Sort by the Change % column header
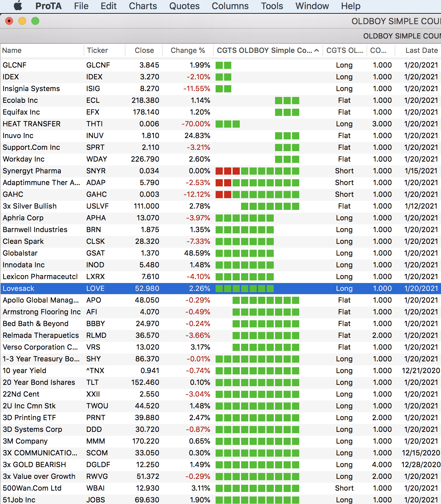Screen dimensions: 441x504 (x=188, y=50)
